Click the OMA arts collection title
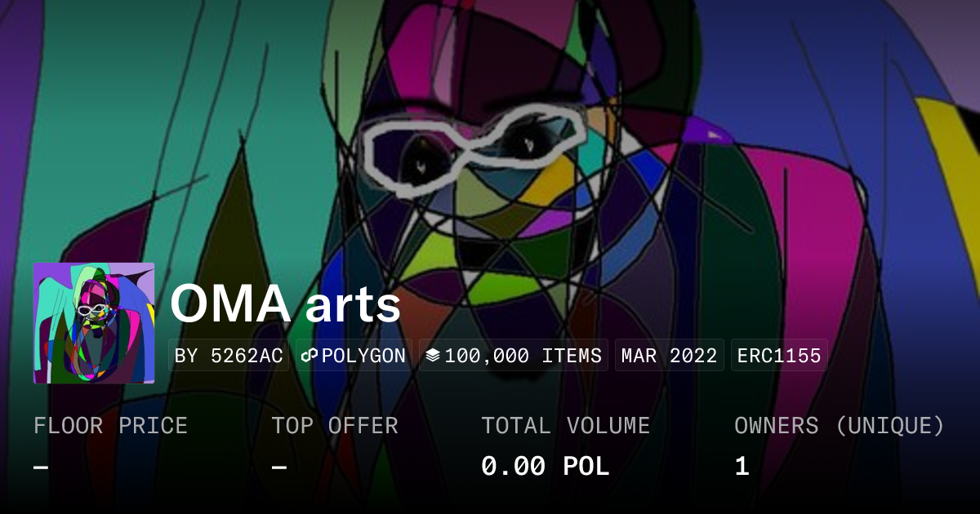Screen dimensions: 980x514 (x=285, y=304)
